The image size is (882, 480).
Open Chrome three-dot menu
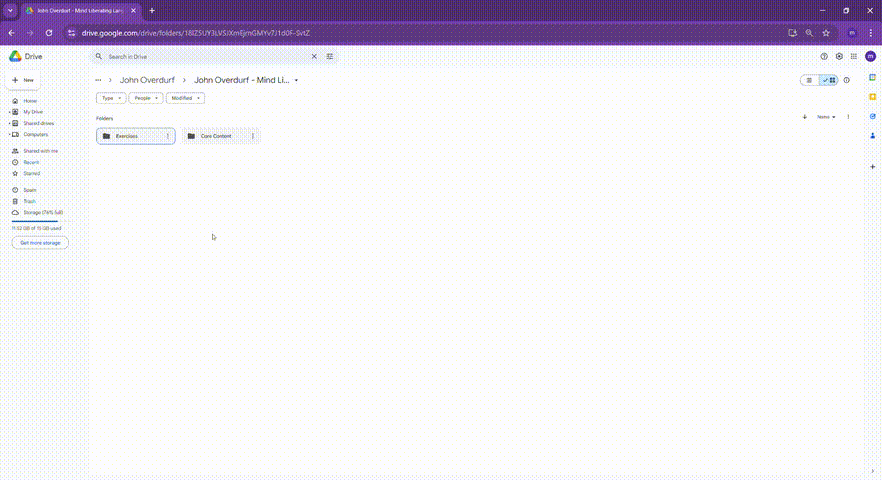871,33
